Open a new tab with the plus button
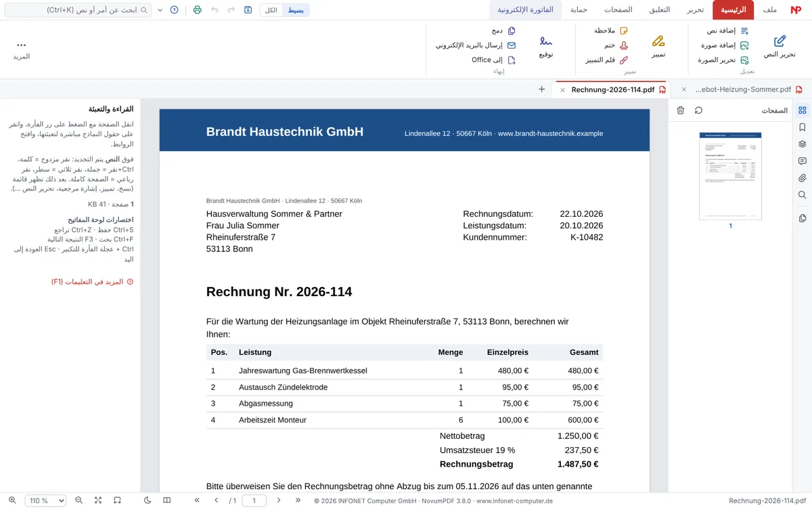The height and width of the screenshot is (508, 812). click(541, 89)
